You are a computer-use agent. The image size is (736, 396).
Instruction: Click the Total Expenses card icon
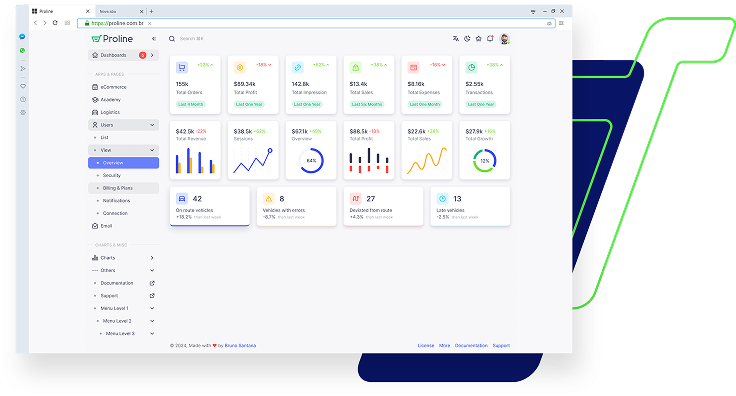414,68
